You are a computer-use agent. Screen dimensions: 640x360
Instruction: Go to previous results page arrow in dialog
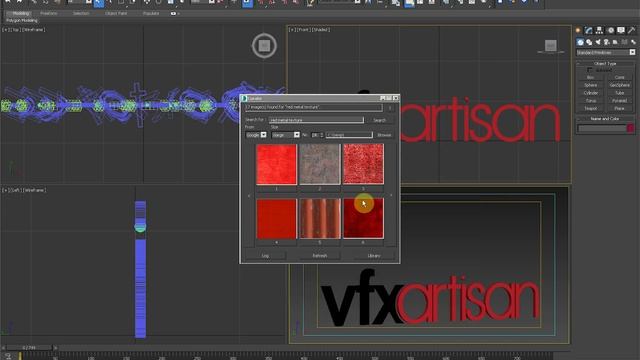pyautogui.click(x=249, y=196)
